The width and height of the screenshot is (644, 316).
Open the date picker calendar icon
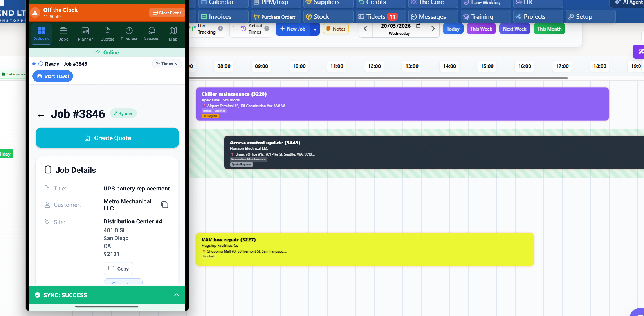pos(418,26)
